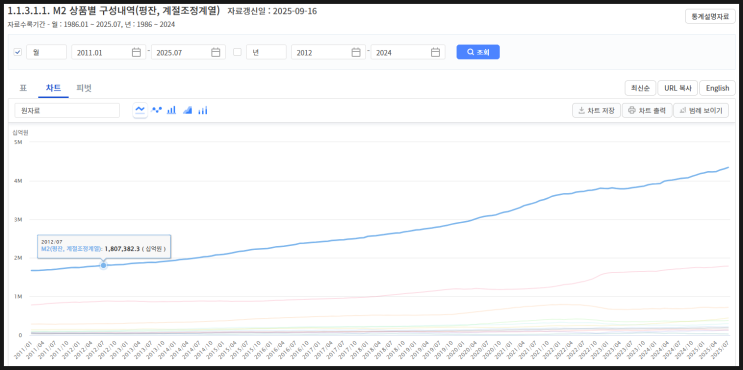The image size is (743, 370).
Task: Click the blue 조회 search button
Action: pyautogui.click(x=478, y=52)
